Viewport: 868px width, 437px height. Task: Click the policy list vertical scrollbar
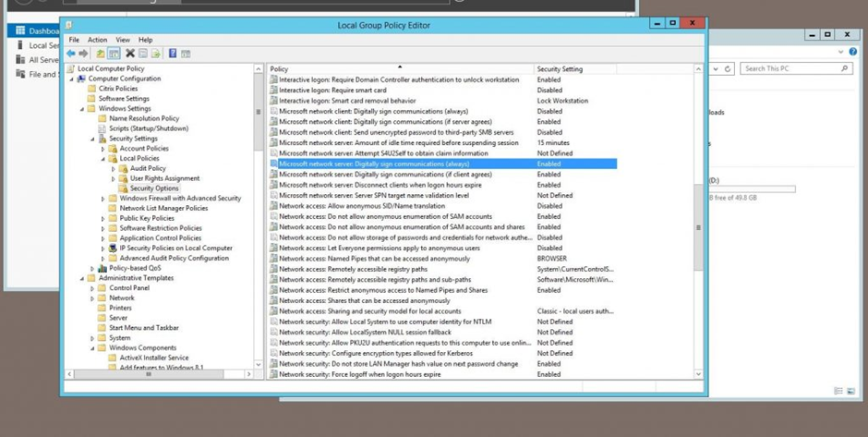pos(698,226)
